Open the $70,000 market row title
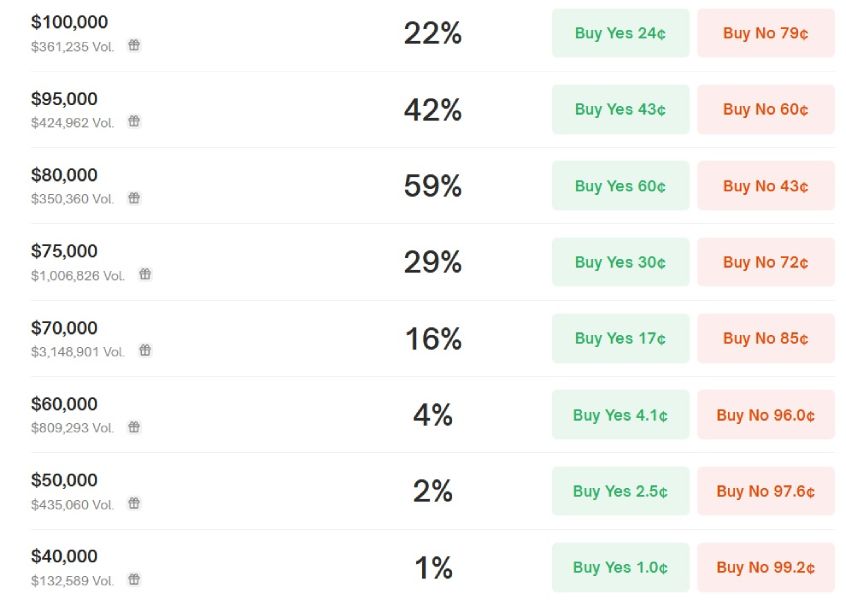 (x=64, y=328)
